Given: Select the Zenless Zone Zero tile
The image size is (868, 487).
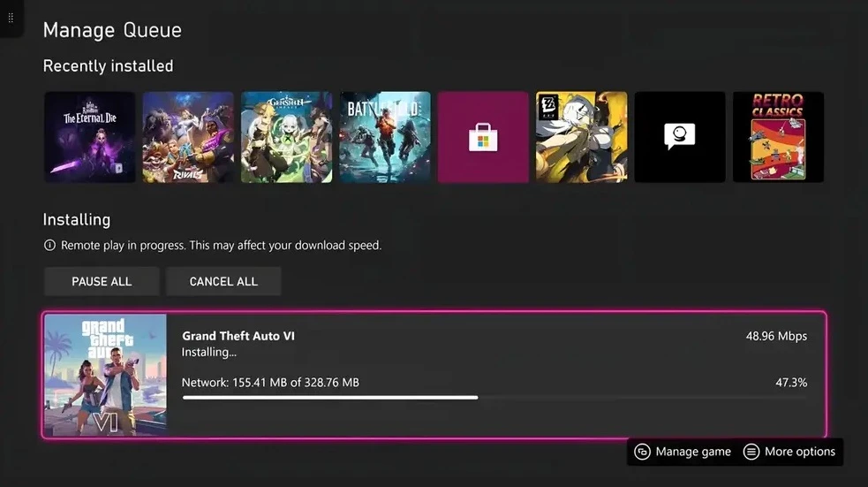Looking at the screenshot, I should [x=582, y=137].
